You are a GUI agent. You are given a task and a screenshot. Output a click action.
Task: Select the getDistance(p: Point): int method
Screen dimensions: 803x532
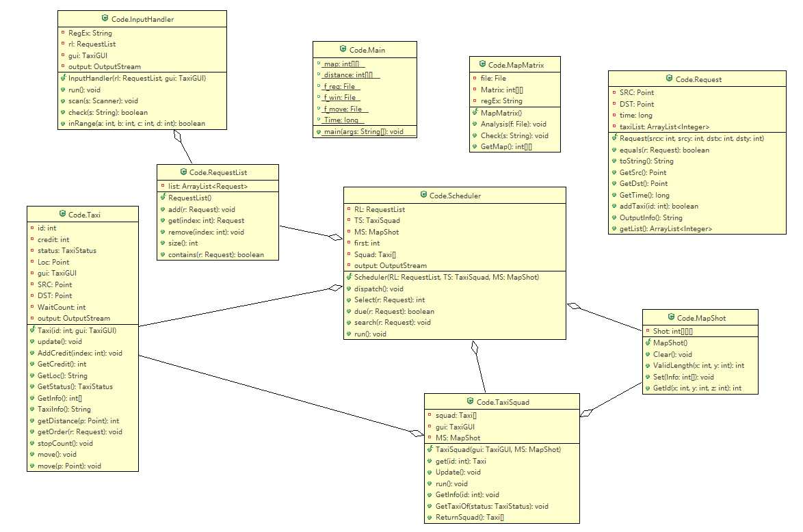78,421
